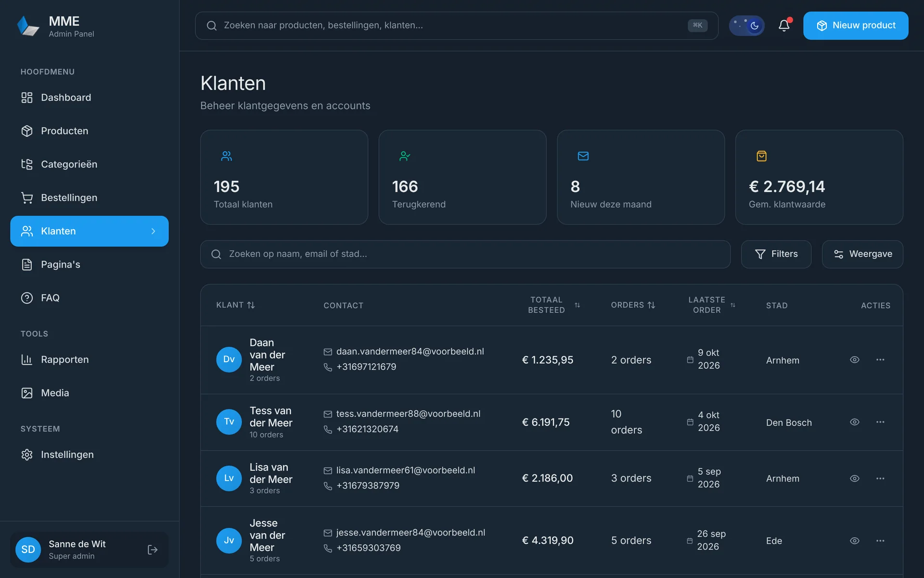Click Nieuw product button
Viewport: 924px width, 578px height.
tap(856, 26)
